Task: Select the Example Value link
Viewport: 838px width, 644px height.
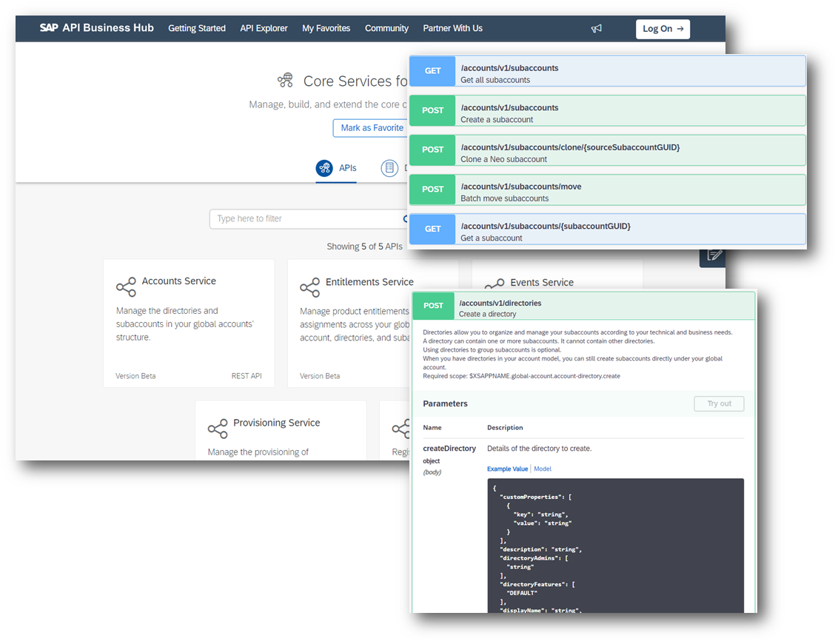Action: pyautogui.click(x=507, y=469)
